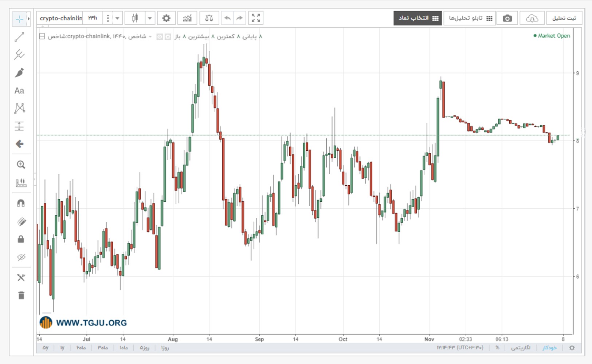Select the Aa text annotation tool
The height and width of the screenshot is (364, 592).
coord(20,91)
